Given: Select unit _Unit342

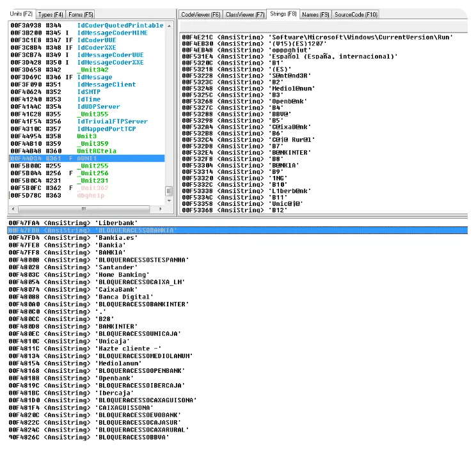Looking at the screenshot, I should pyautogui.click(x=93, y=70).
